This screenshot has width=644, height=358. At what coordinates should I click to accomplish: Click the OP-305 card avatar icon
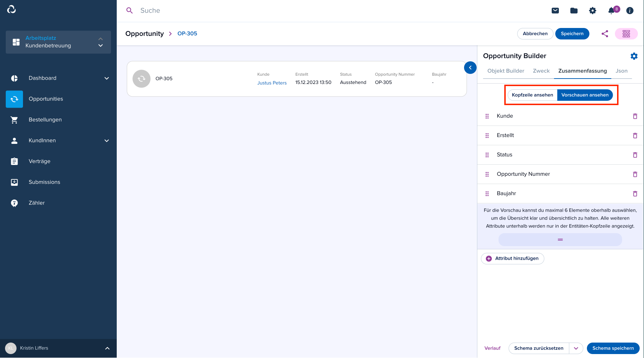click(142, 79)
